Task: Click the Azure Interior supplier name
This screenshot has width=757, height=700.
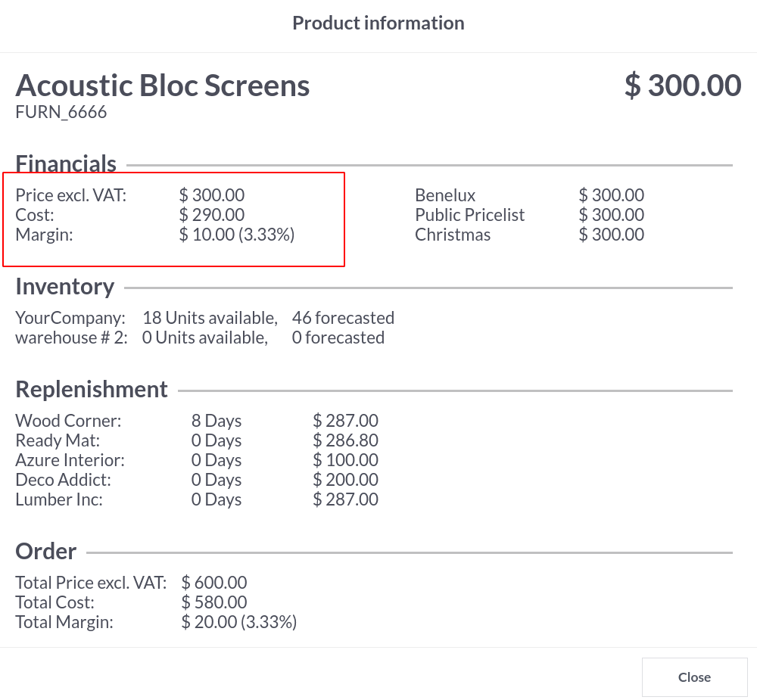Action: (70, 460)
